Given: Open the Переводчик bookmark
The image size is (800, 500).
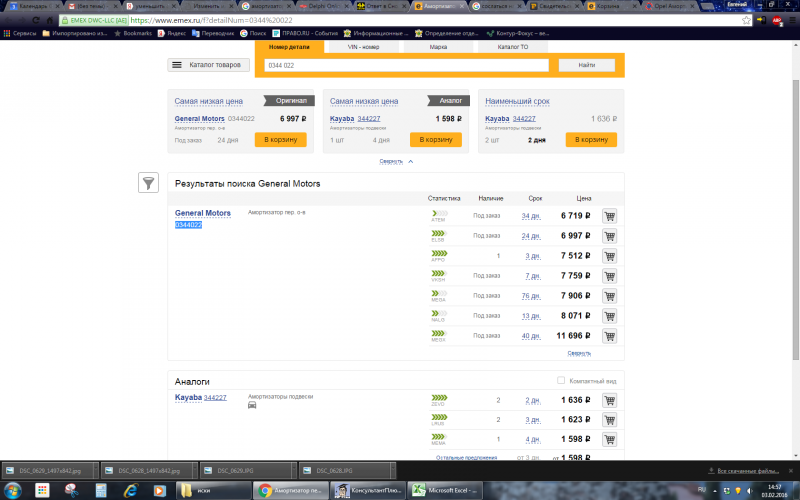Looking at the screenshot, I should [213, 33].
